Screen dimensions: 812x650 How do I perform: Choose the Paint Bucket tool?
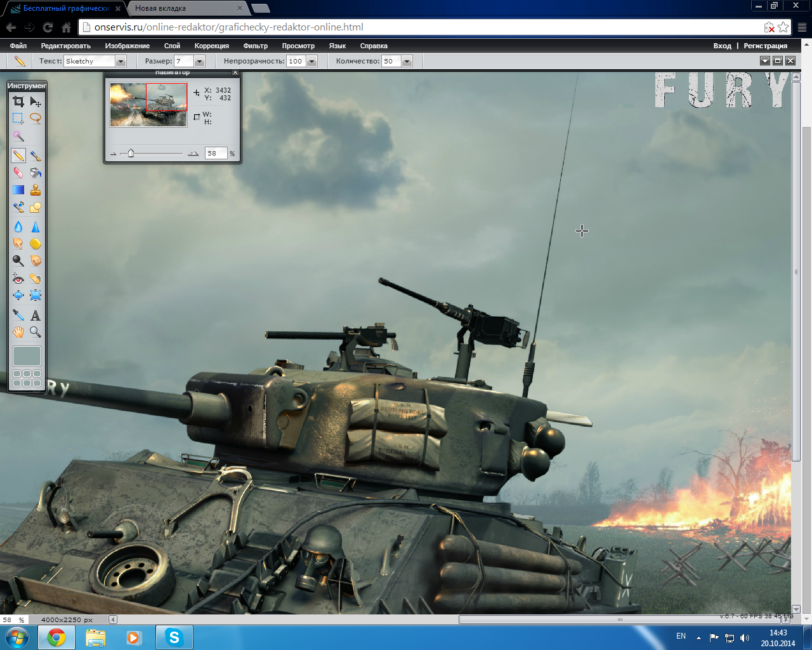point(36,173)
